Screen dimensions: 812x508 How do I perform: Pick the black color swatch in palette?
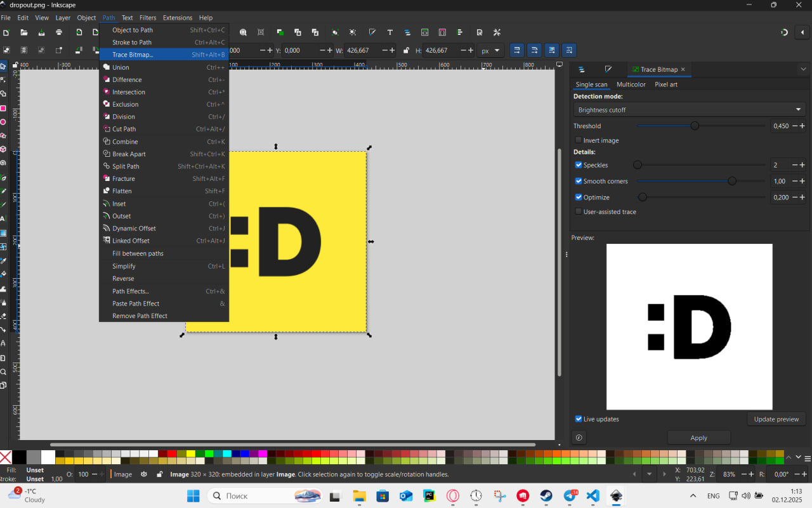(x=20, y=457)
